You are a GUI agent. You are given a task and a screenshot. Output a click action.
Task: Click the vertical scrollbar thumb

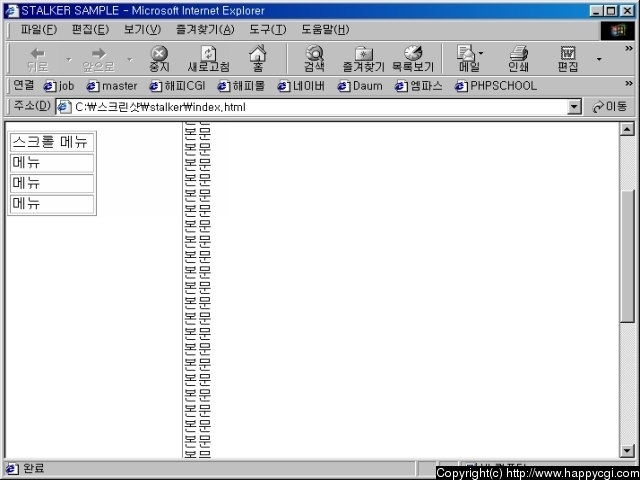[x=627, y=257]
